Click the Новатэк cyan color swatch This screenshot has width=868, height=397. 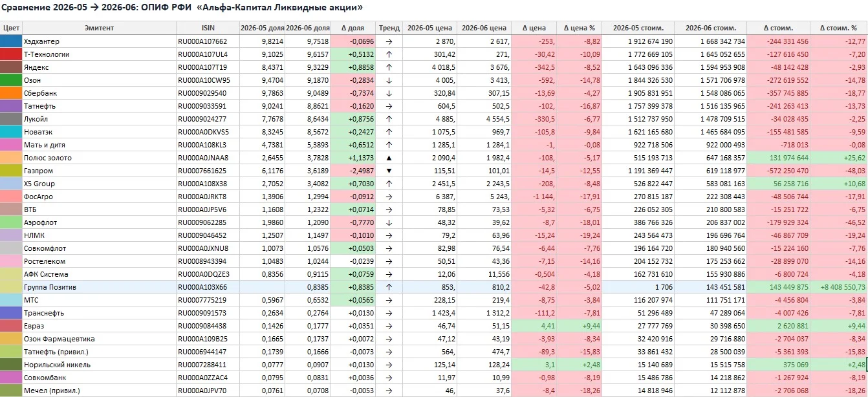click(11, 132)
